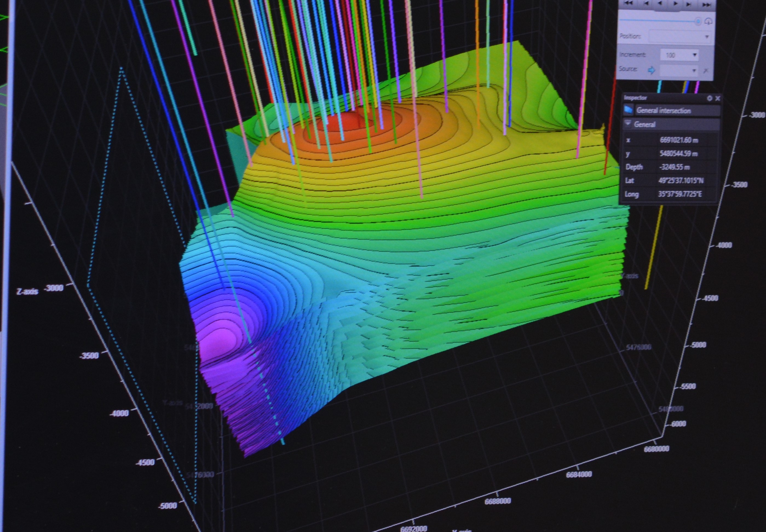Viewport: 766px width, 532px height.
Task: Click the Lat value in Inspector
Action: click(681, 180)
